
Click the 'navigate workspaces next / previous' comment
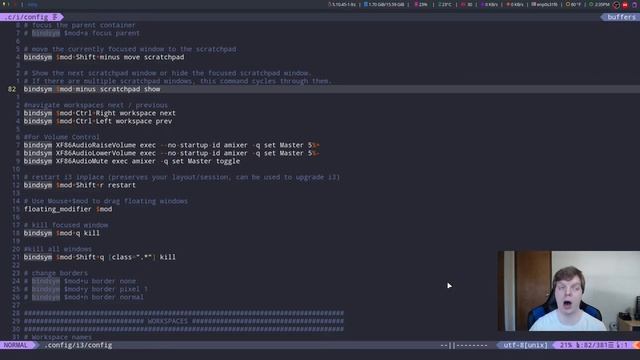pyautogui.click(x=96, y=105)
